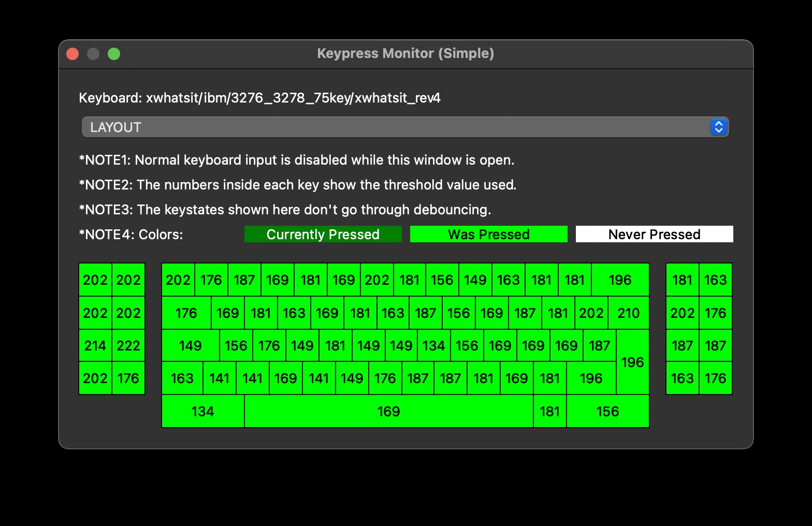
Task: Click the wide spacebar key labeled 169
Action: click(388, 412)
